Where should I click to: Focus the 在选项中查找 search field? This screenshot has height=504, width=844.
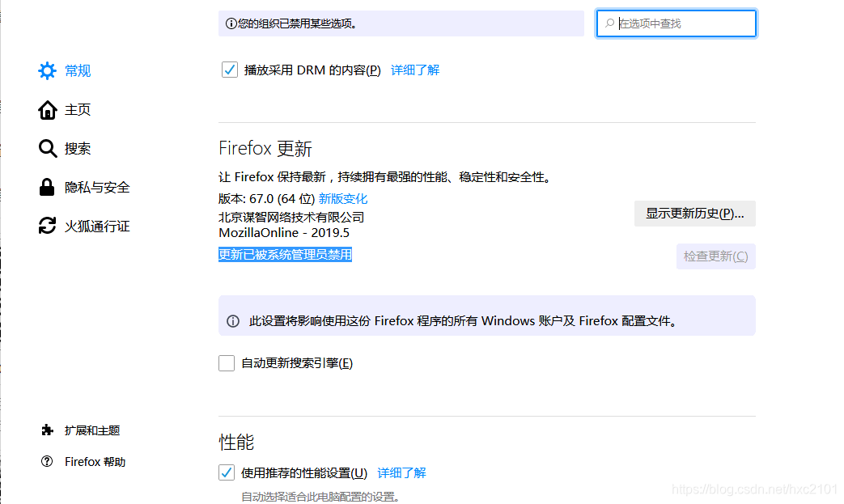coord(676,23)
